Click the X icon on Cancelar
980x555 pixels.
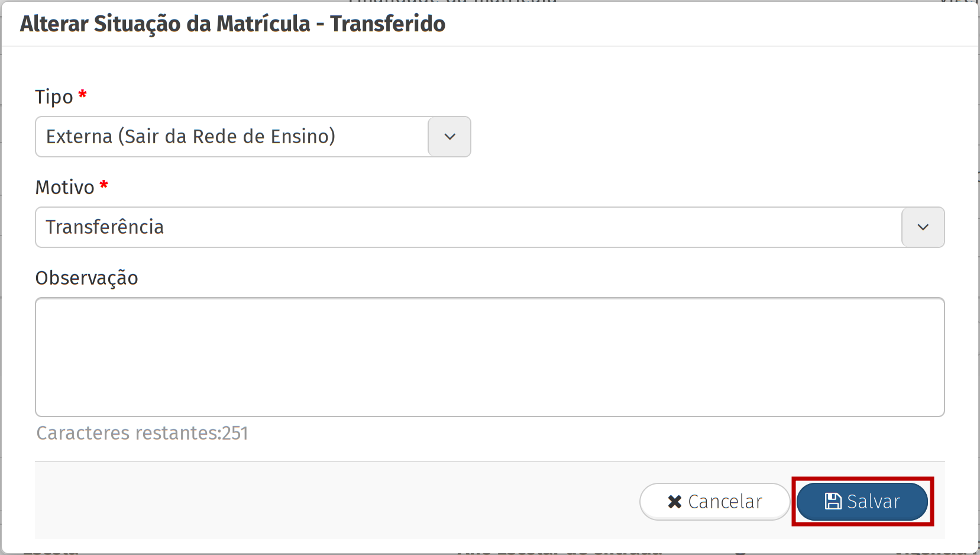(674, 502)
